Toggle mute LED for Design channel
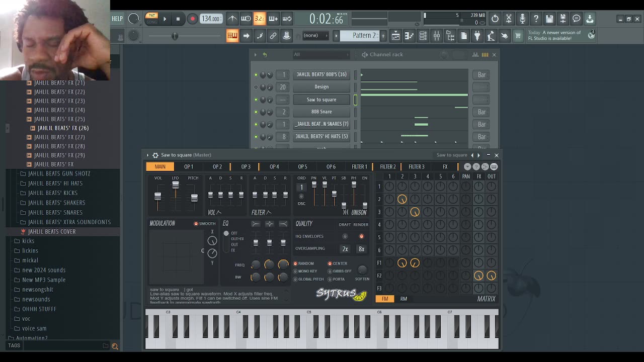 (x=256, y=87)
